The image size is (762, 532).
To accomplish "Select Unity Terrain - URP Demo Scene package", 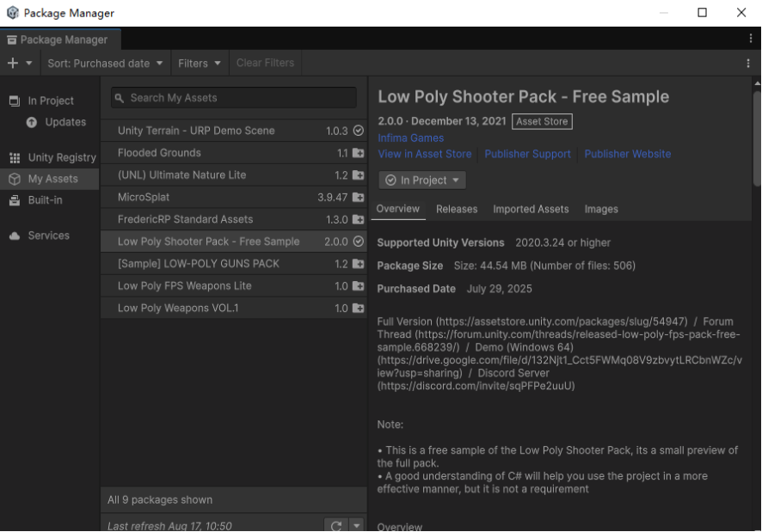I will (x=234, y=131).
